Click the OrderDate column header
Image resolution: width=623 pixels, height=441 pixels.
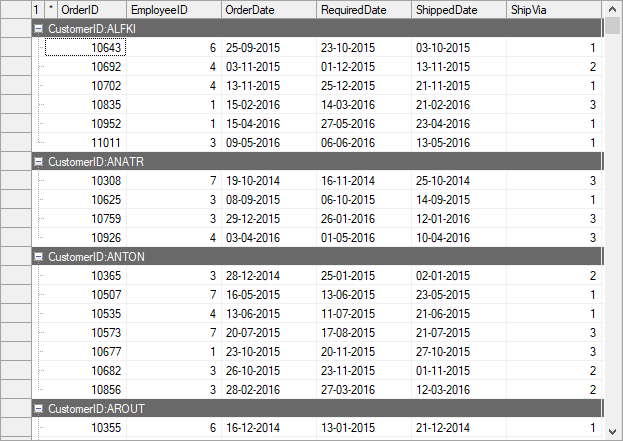click(x=268, y=9)
